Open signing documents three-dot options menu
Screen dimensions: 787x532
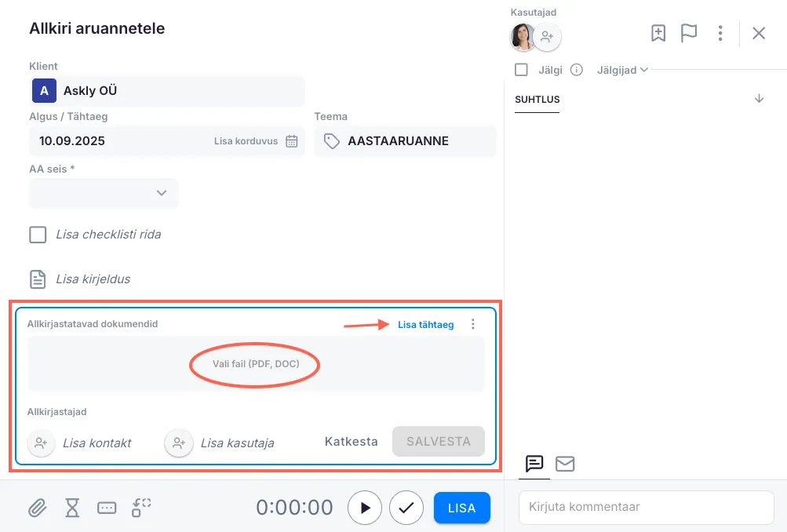coord(472,324)
